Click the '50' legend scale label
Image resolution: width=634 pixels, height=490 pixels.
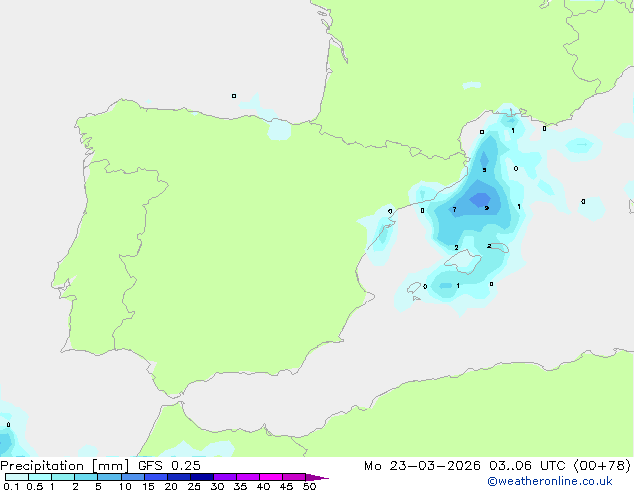tap(309, 486)
